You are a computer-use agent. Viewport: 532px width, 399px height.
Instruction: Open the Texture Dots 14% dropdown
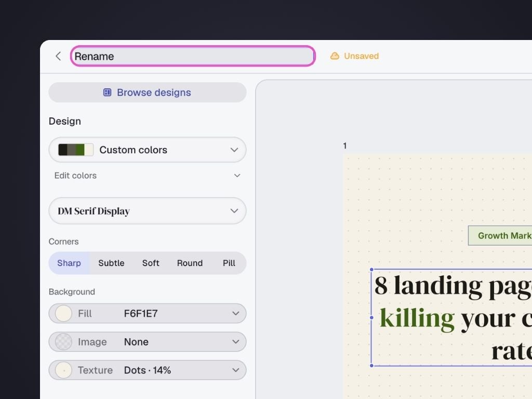[x=147, y=370]
